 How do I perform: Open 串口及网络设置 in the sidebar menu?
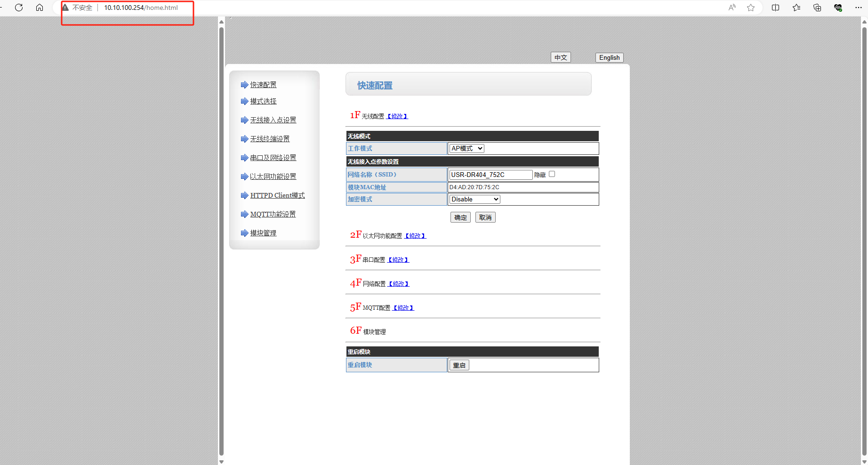click(x=273, y=158)
